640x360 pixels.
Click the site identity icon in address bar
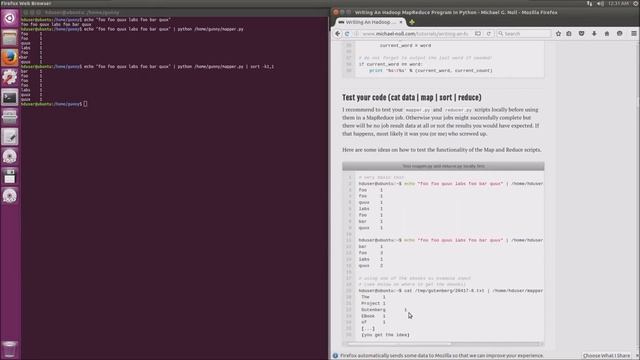click(356, 34)
